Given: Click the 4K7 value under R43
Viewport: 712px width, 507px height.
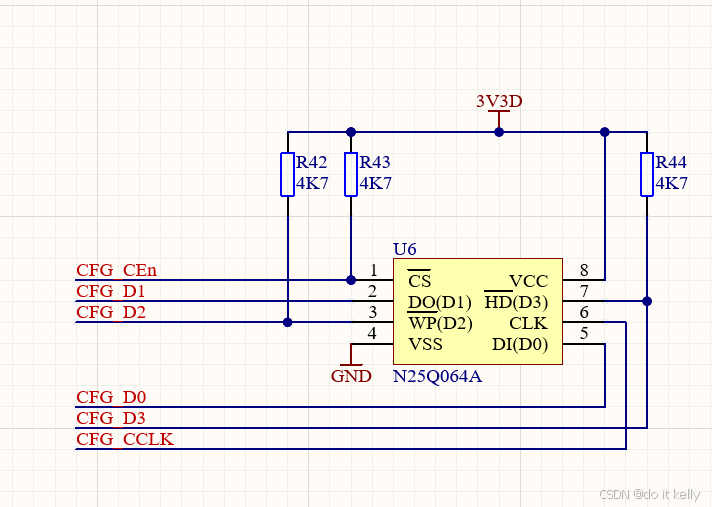Looking at the screenshot, I should [x=376, y=183].
